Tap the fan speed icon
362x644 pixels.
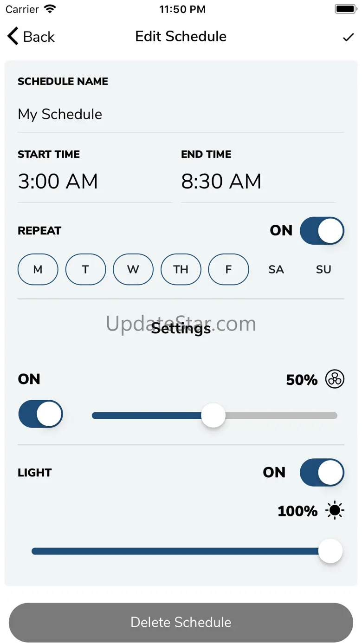pos(335,379)
